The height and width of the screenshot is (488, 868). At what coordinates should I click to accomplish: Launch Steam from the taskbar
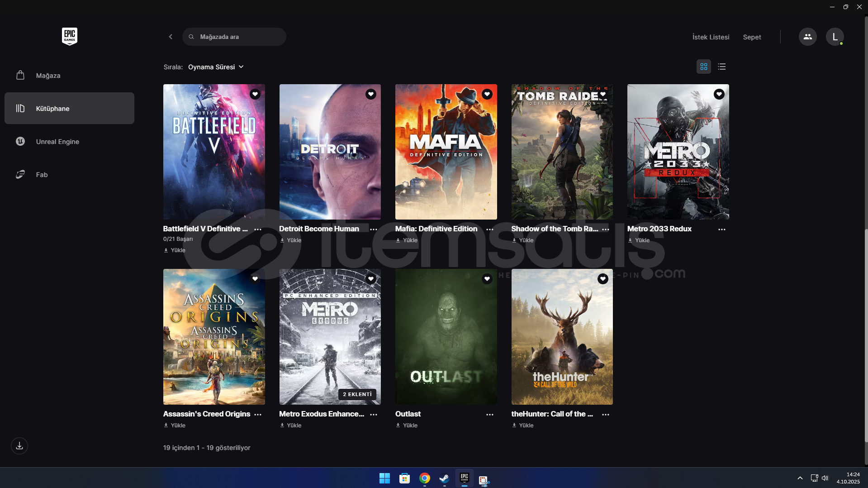444,478
